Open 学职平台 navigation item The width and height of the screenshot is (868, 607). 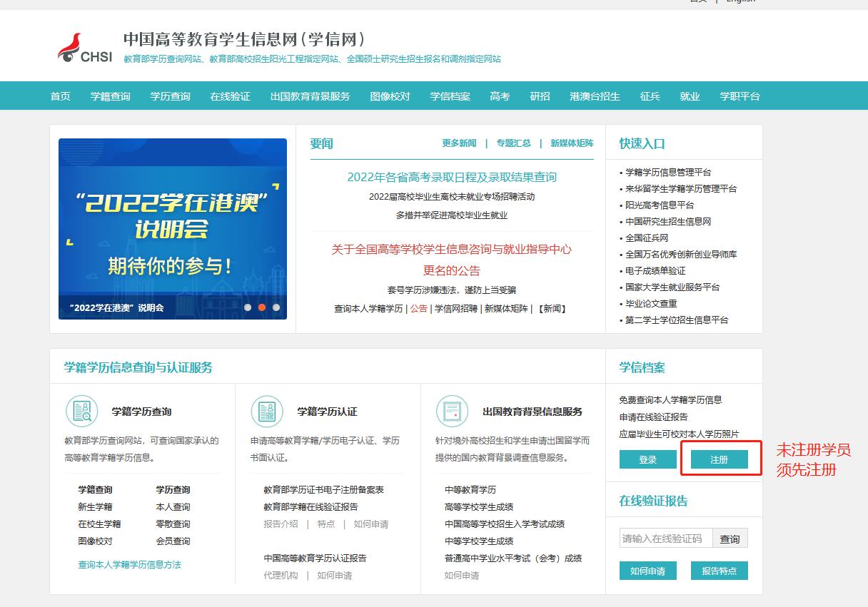740,96
